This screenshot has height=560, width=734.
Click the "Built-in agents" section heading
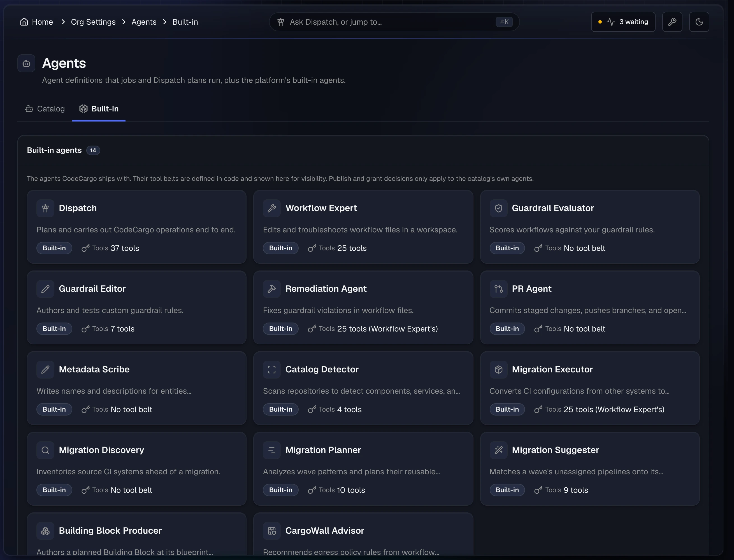[54, 150]
